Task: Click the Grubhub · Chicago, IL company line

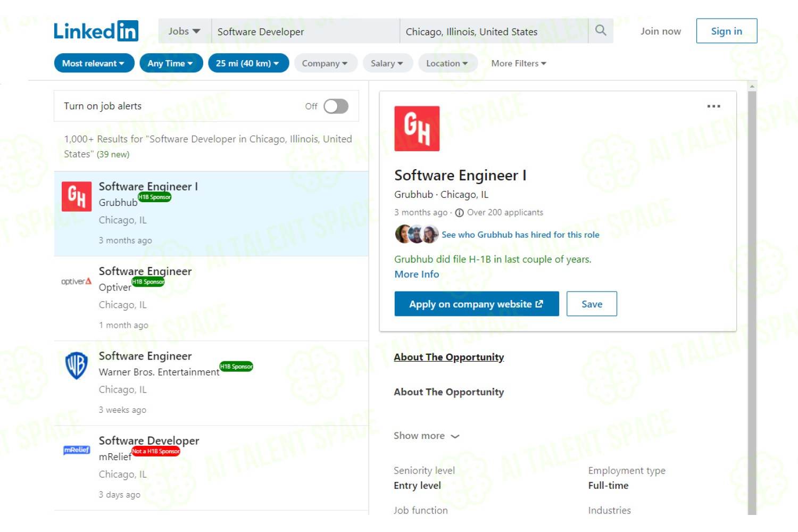Action: click(x=441, y=195)
